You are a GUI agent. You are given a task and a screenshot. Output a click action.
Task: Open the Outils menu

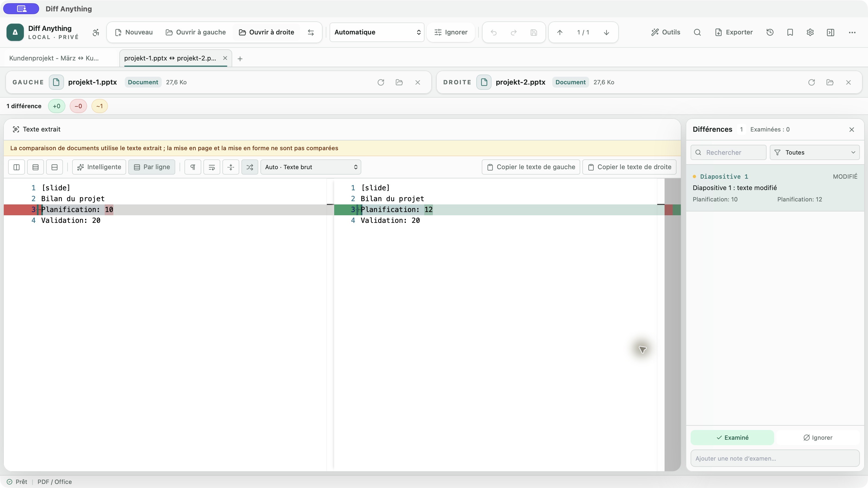pyautogui.click(x=665, y=32)
